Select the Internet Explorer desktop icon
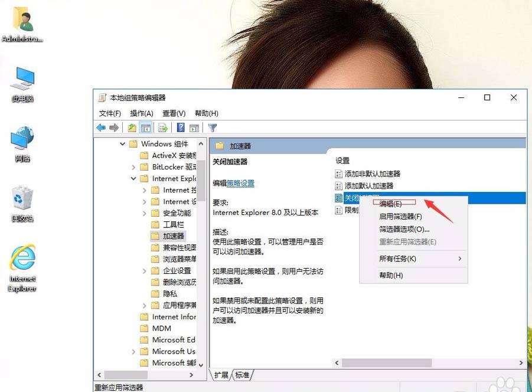Screen dimensions: 532x392 (22, 268)
